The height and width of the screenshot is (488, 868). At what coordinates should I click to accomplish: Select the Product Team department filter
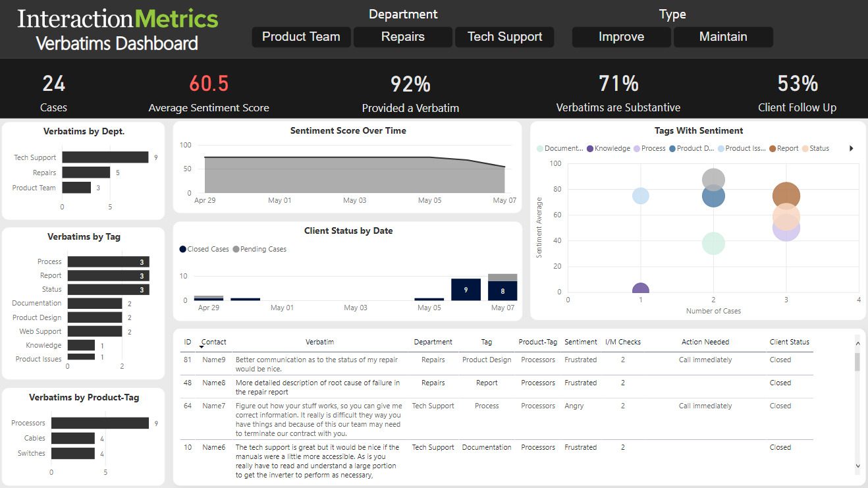[x=301, y=37]
